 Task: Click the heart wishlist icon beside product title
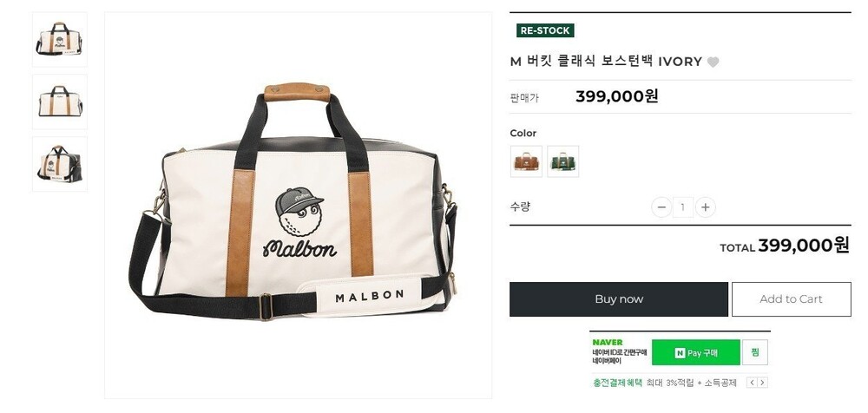pyautogui.click(x=713, y=62)
